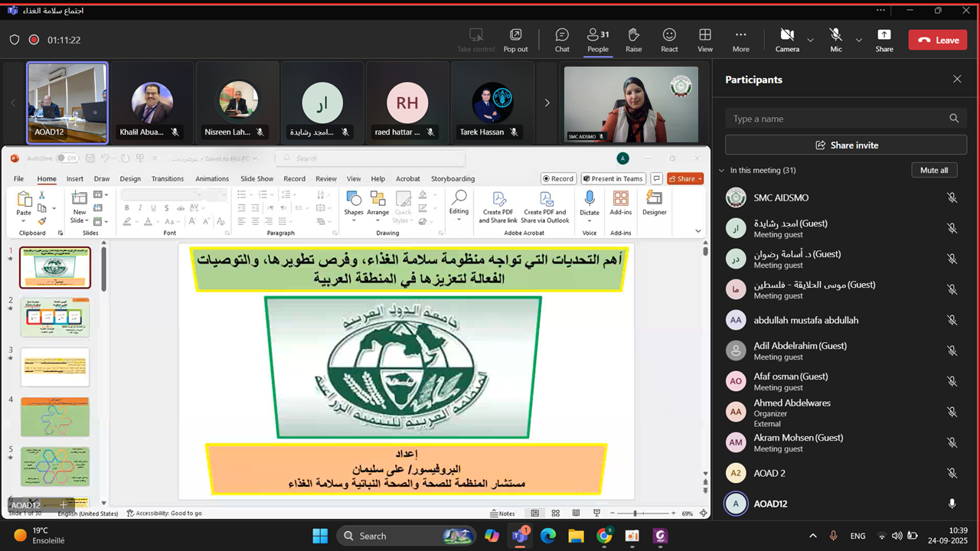
Task: Collapse the In this meeting list
Action: 721,171
